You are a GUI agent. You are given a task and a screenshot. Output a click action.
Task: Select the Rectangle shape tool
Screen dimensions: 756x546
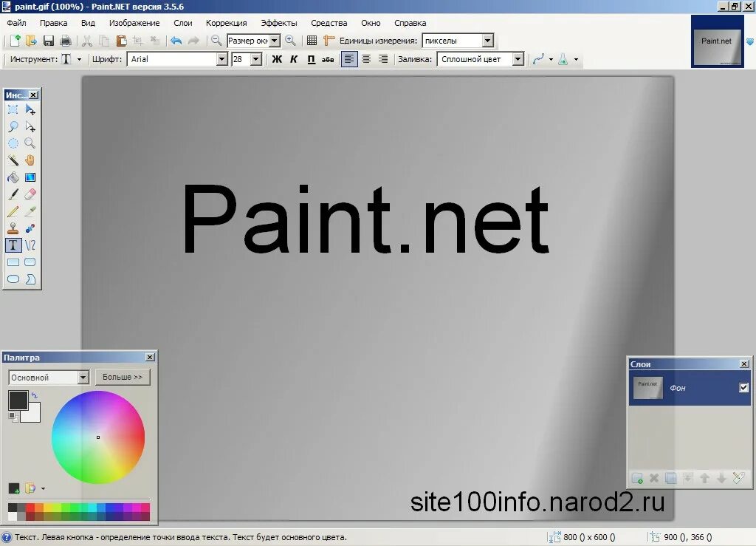(x=13, y=262)
